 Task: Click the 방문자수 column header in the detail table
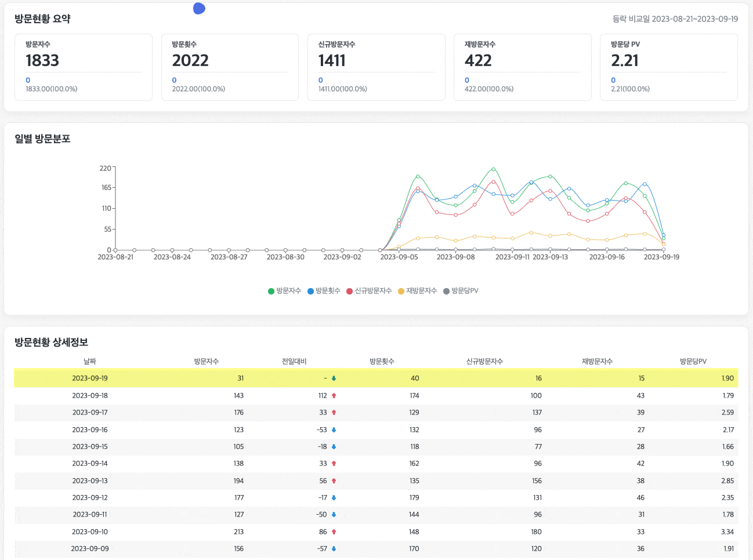[x=206, y=361]
